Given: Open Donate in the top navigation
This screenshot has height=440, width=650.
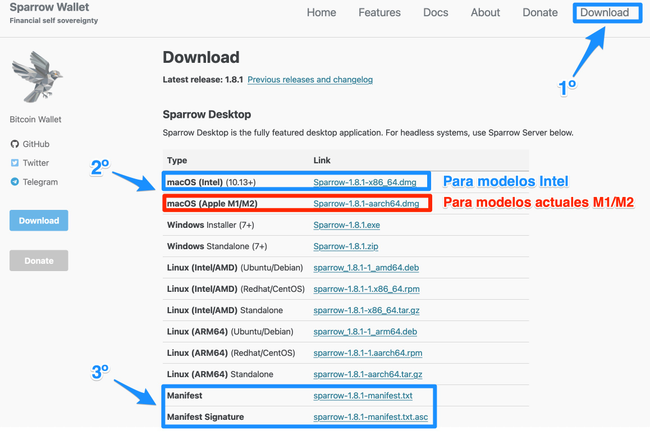Looking at the screenshot, I should (540, 13).
